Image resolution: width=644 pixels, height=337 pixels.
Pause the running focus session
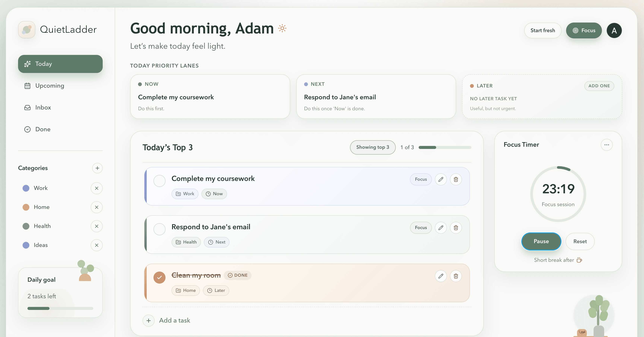point(541,241)
